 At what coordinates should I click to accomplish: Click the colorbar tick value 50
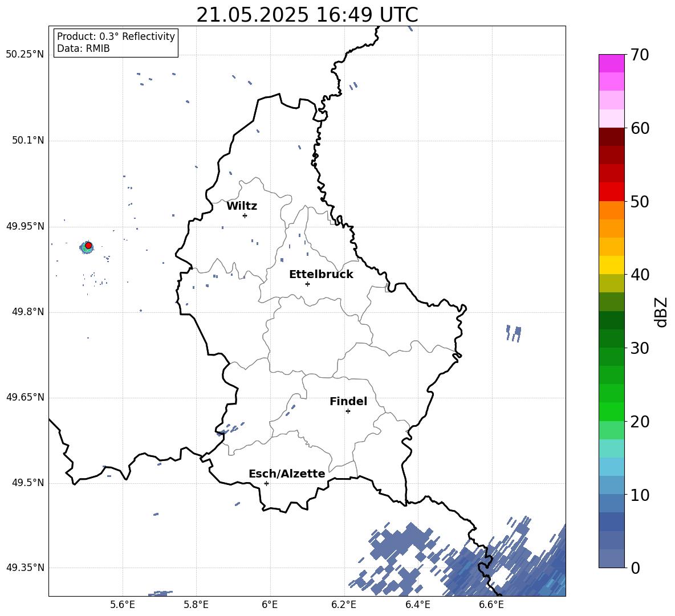tap(640, 201)
